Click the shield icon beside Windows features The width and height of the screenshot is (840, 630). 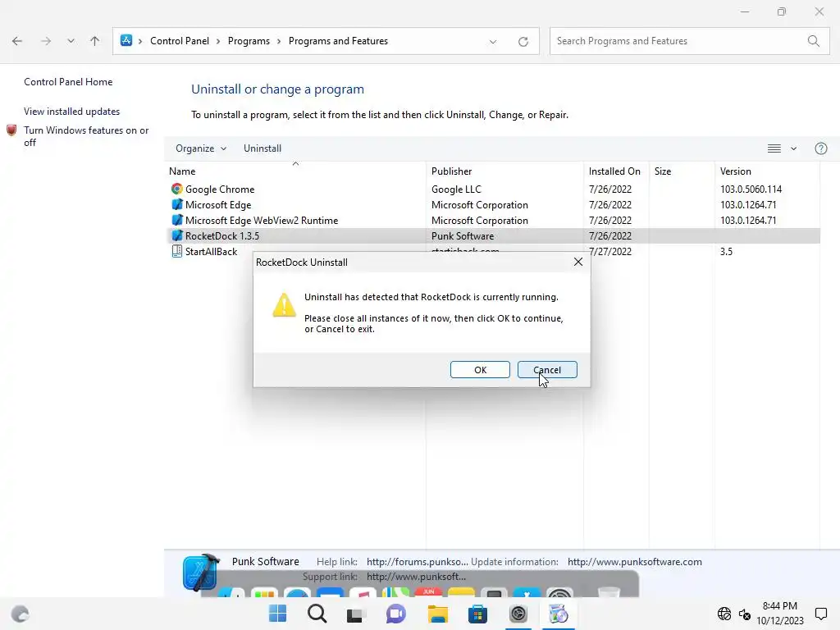coord(11,130)
